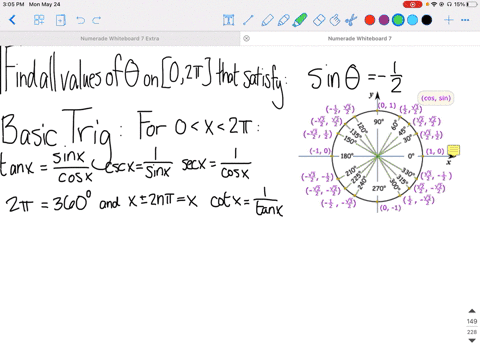Select the green highlighter tool
480x360 pixels.
tap(299, 20)
